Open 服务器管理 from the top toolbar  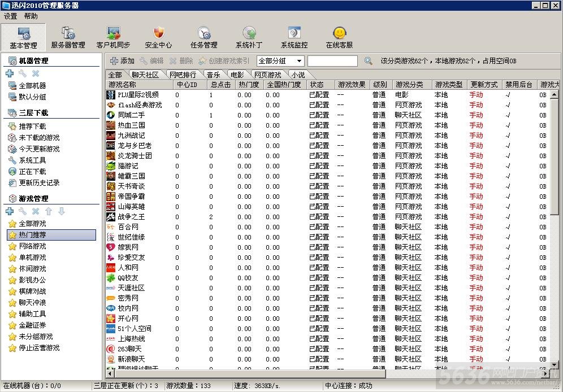pos(68,37)
